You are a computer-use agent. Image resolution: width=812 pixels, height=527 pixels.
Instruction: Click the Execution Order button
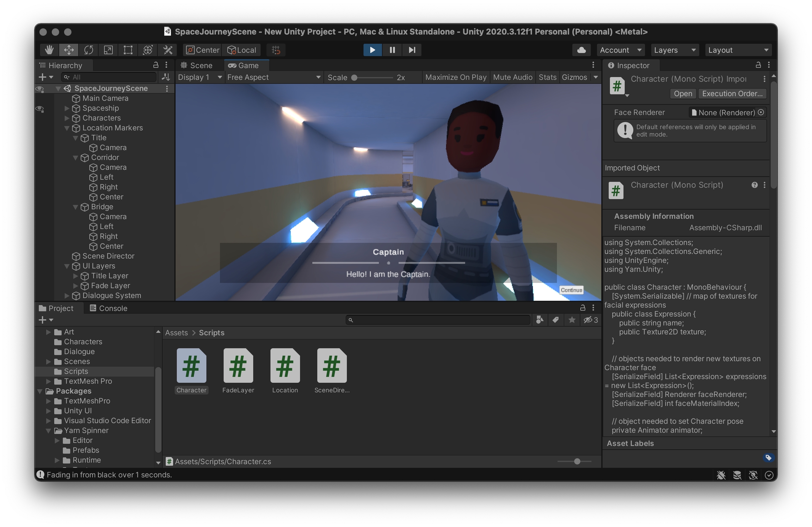click(x=732, y=93)
